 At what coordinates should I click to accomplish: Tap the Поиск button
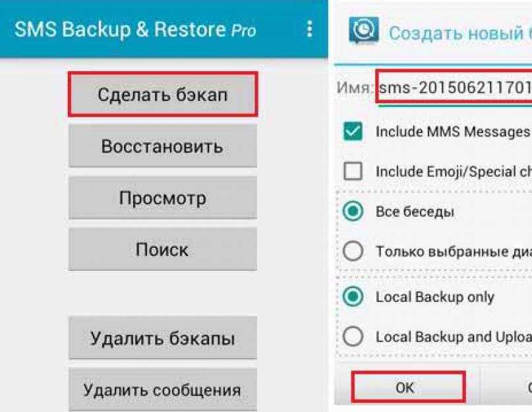[x=163, y=249]
